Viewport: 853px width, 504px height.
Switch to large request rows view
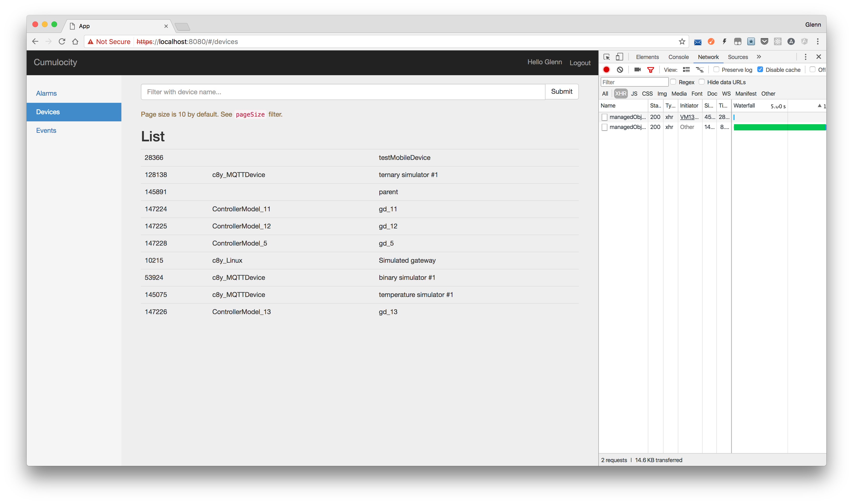[x=686, y=70]
